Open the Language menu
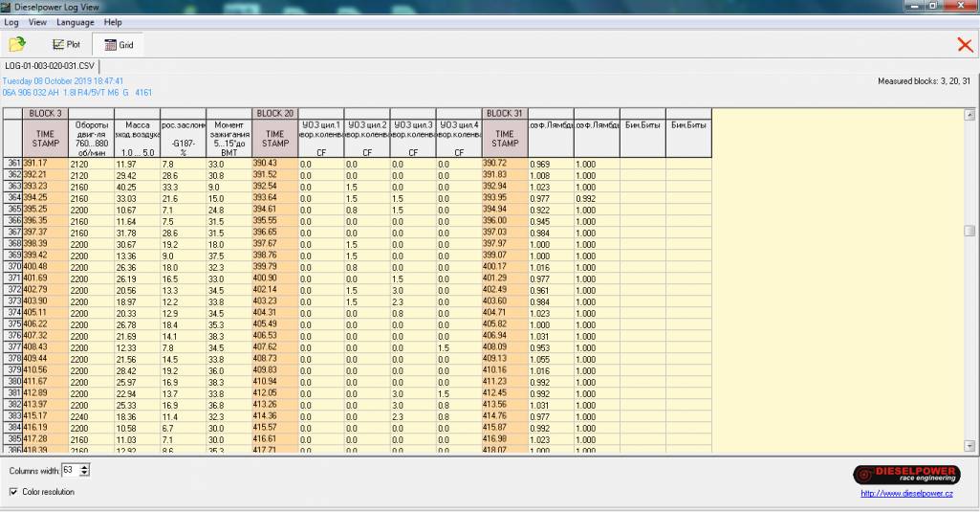 [76, 21]
